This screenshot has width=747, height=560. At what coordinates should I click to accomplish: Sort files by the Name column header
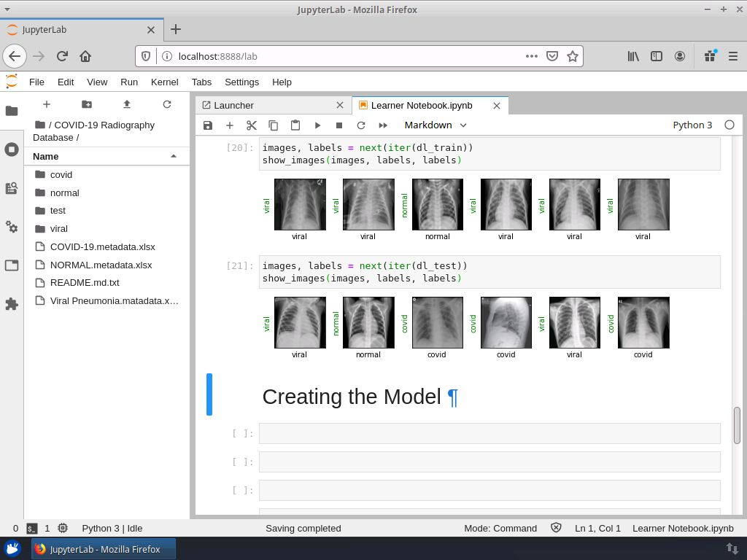click(107, 156)
